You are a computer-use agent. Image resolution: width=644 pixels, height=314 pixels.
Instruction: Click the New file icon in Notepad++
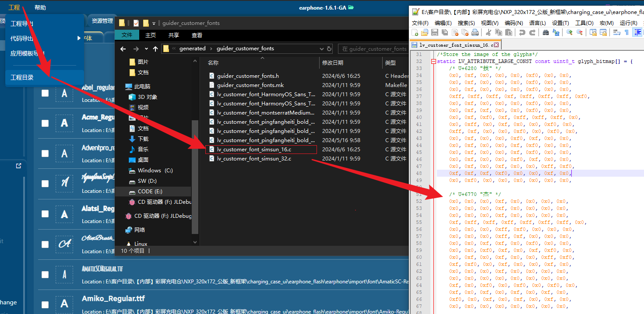click(x=415, y=32)
